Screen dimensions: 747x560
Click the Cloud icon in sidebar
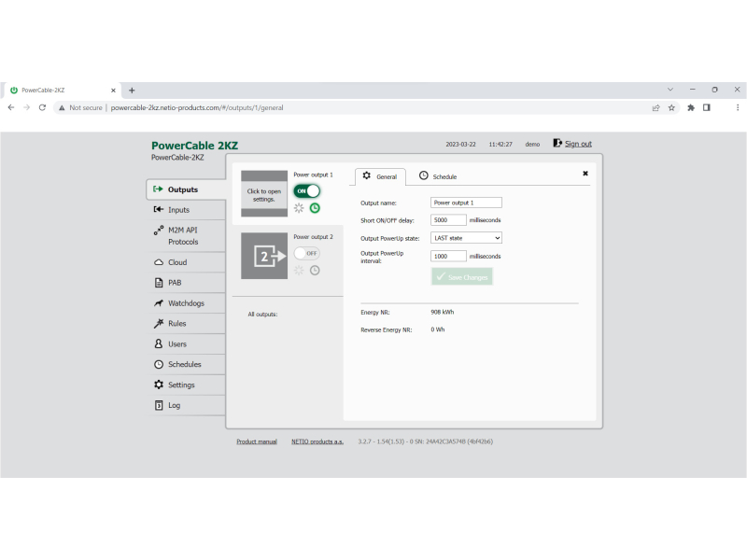(159, 262)
